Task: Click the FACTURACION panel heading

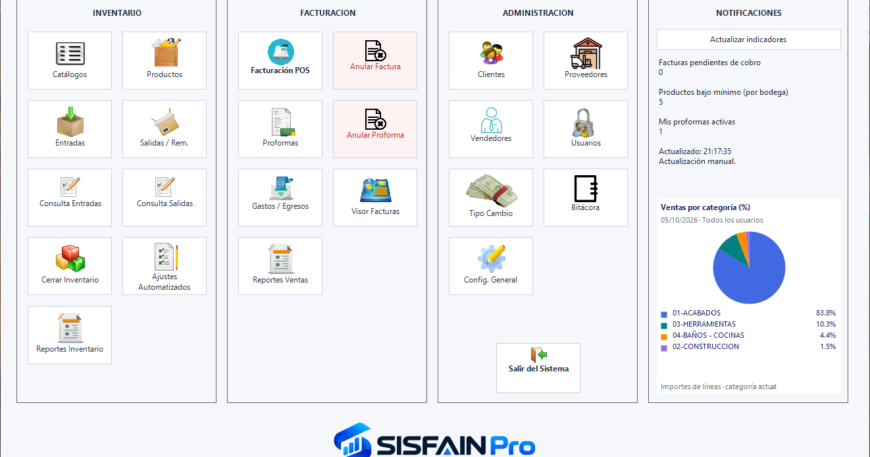Action: 328,13
